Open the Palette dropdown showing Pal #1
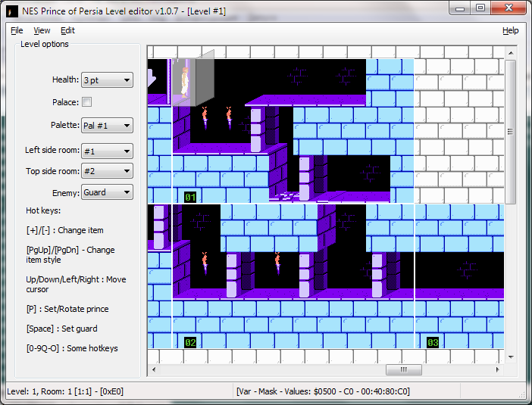Viewport: 532px width, 405px height. 107,126
